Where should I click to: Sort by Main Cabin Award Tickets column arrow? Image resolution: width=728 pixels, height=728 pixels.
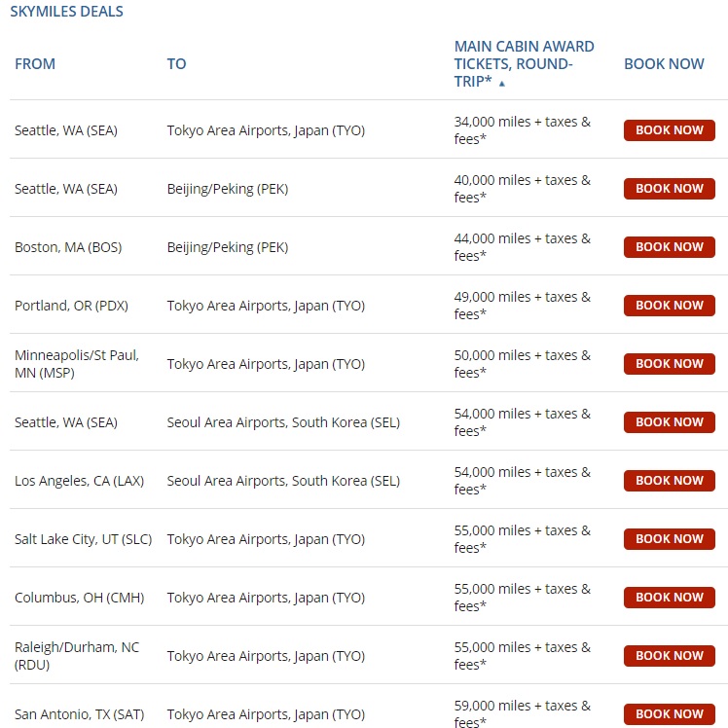pyautogui.click(x=502, y=84)
